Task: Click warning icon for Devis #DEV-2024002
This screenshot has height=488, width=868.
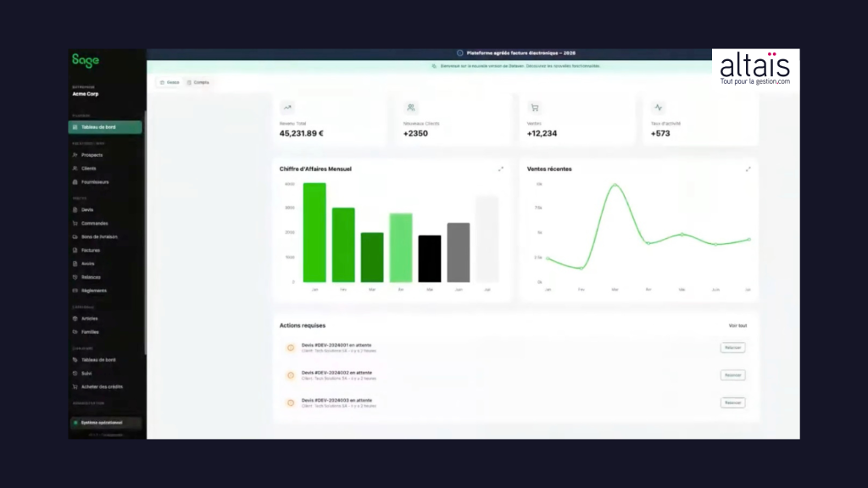Action: [x=291, y=375]
